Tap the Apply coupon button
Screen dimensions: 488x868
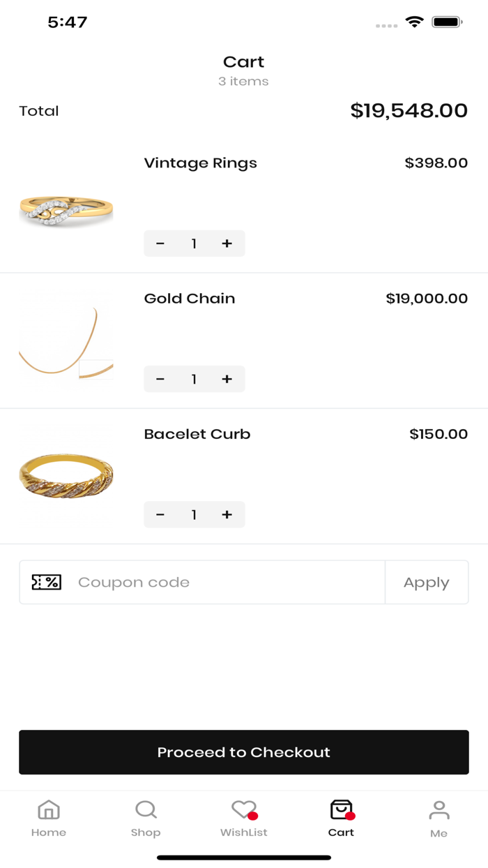coord(427,582)
